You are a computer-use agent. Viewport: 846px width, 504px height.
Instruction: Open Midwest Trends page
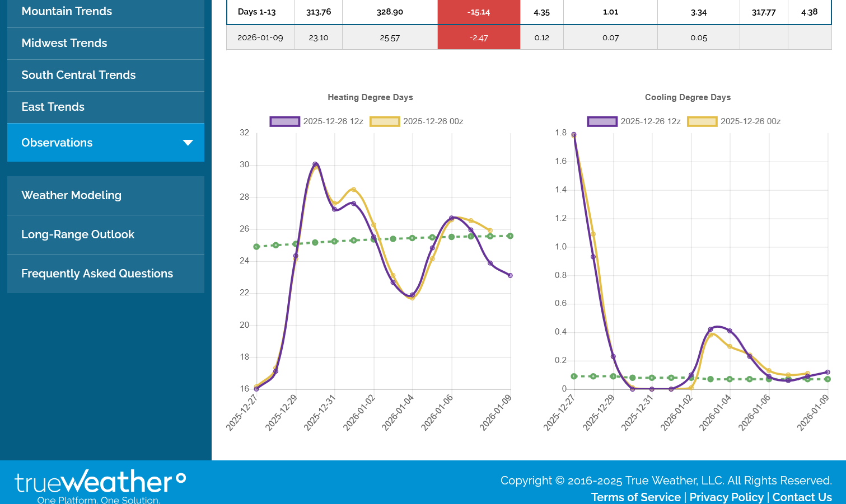(x=64, y=43)
